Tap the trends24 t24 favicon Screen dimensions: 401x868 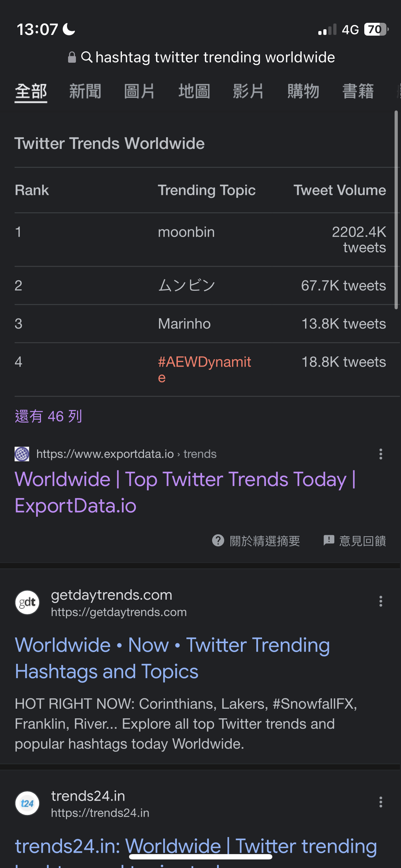tap(27, 803)
